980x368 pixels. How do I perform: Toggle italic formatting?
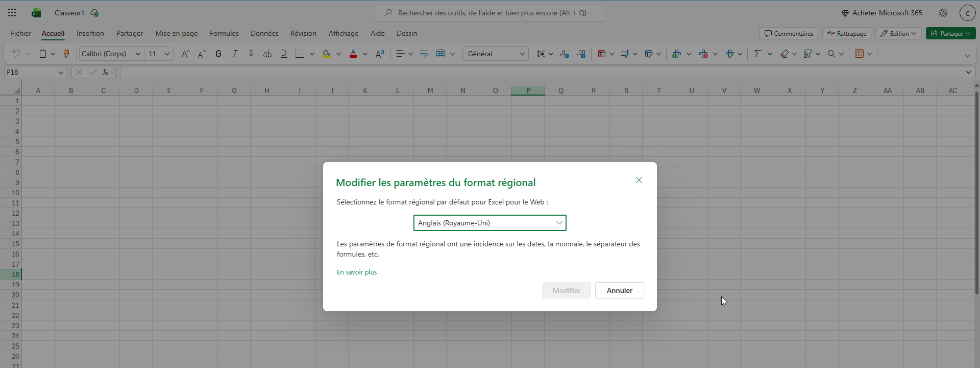coord(235,54)
